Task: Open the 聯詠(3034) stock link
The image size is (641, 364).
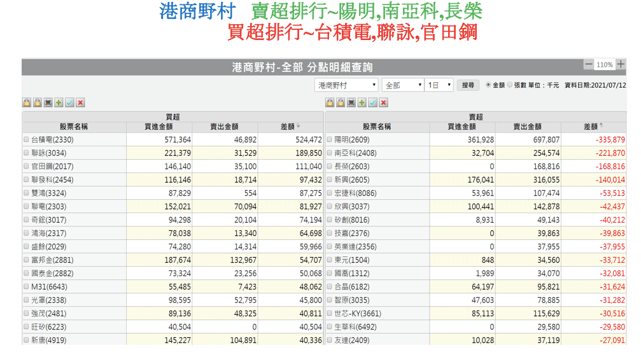Action: pyautogui.click(x=49, y=153)
